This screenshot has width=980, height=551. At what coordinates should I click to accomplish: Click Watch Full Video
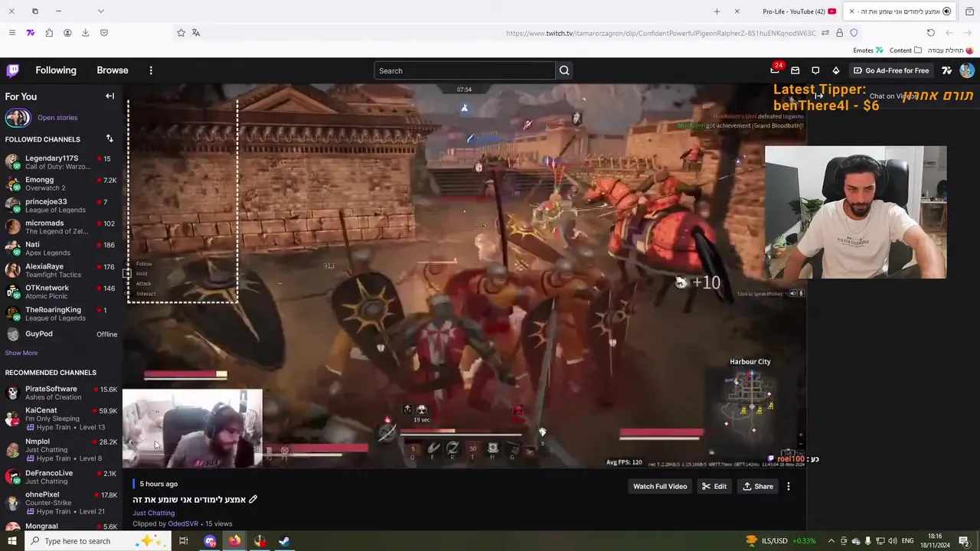(x=660, y=486)
